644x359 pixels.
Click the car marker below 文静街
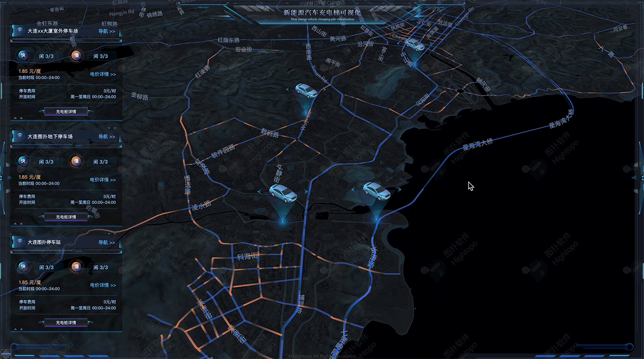click(283, 193)
